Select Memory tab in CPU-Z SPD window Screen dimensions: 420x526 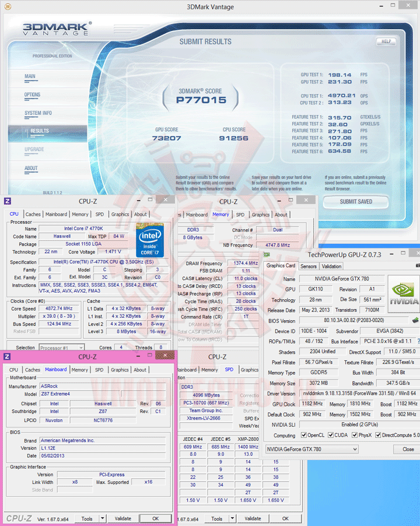(209, 370)
